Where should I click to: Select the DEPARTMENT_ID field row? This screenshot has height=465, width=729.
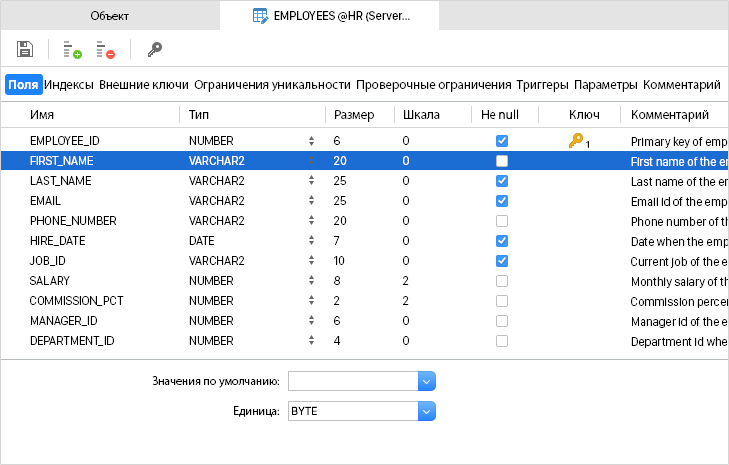(x=72, y=341)
